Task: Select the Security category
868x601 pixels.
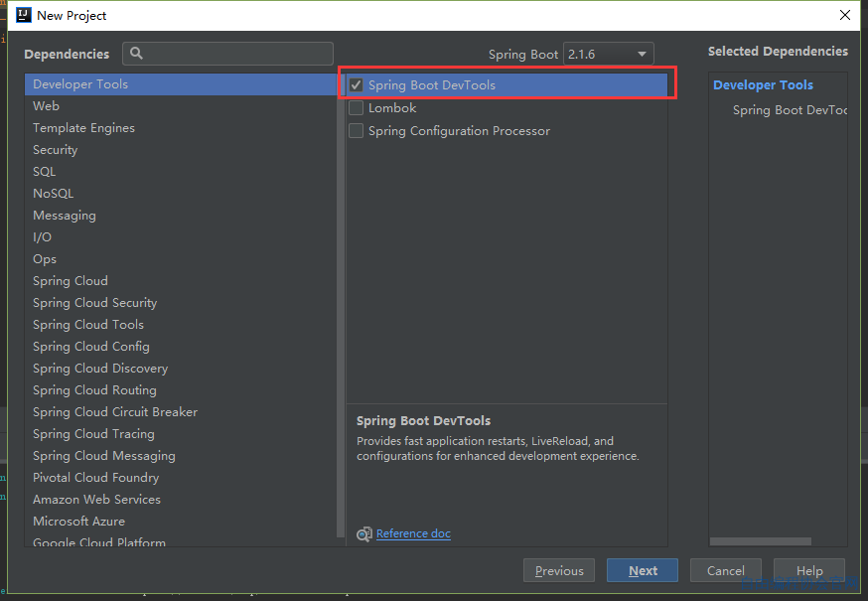Action: pyautogui.click(x=181, y=150)
